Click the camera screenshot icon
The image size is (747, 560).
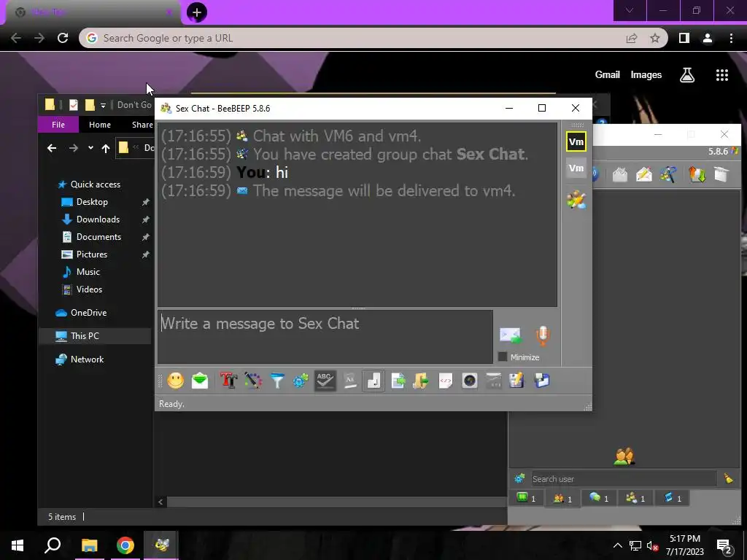point(470,381)
